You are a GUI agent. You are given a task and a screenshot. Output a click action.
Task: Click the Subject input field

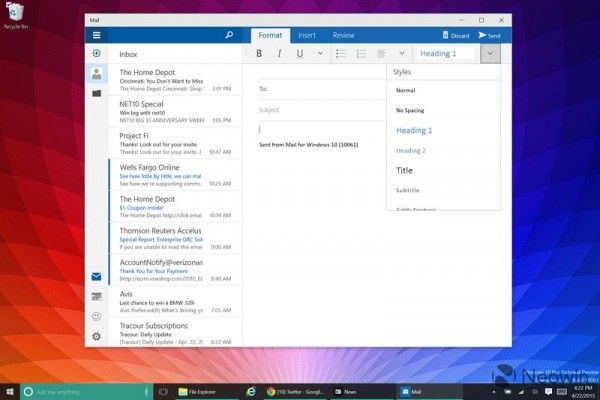pyautogui.click(x=320, y=110)
